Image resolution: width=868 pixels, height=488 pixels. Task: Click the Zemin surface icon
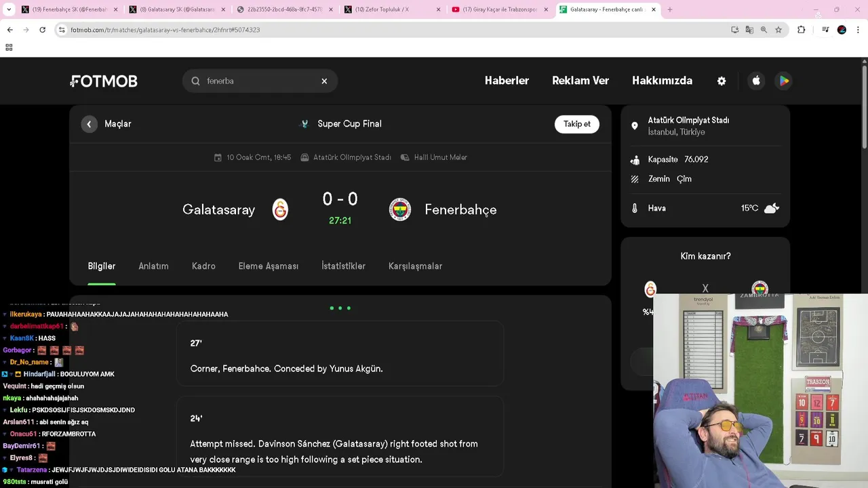[x=635, y=179]
